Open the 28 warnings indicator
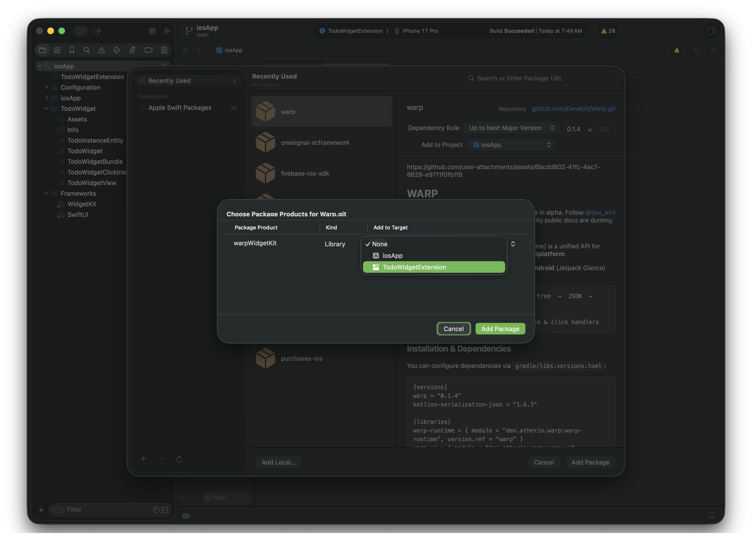Image resolution: width=752 pixels, height=560 pixels. (x=608, y=31)
